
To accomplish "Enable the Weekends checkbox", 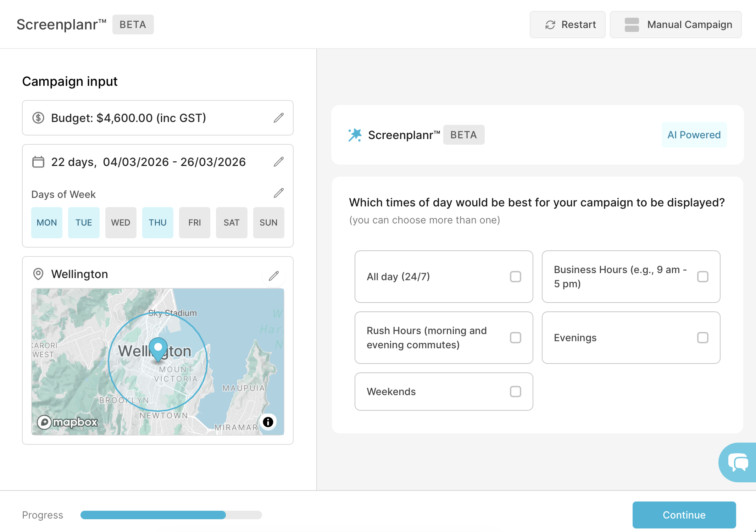I will click(x=516, y=392).
